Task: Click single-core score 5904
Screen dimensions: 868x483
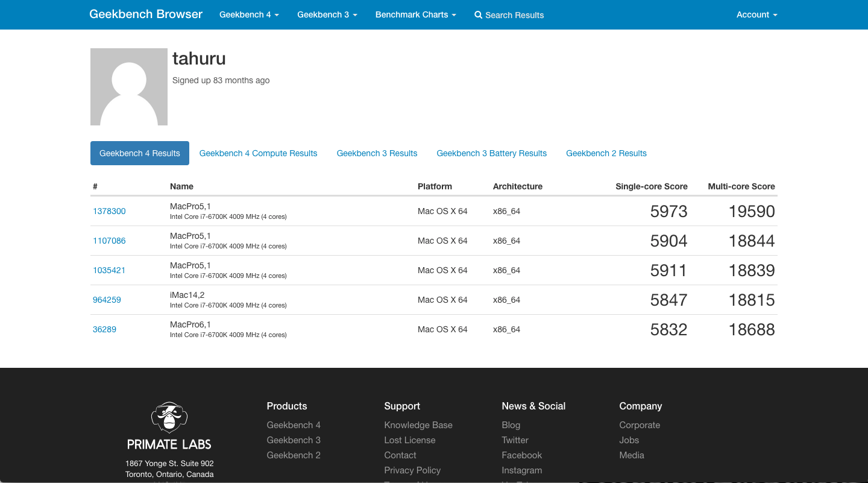Action: point(668,241)
